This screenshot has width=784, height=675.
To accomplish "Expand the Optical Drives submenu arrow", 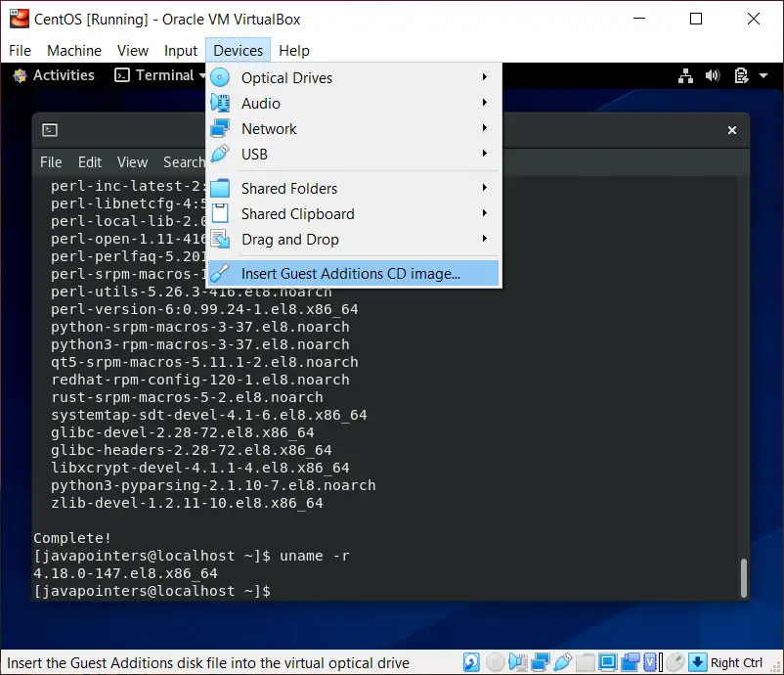I will pos(485,76).
